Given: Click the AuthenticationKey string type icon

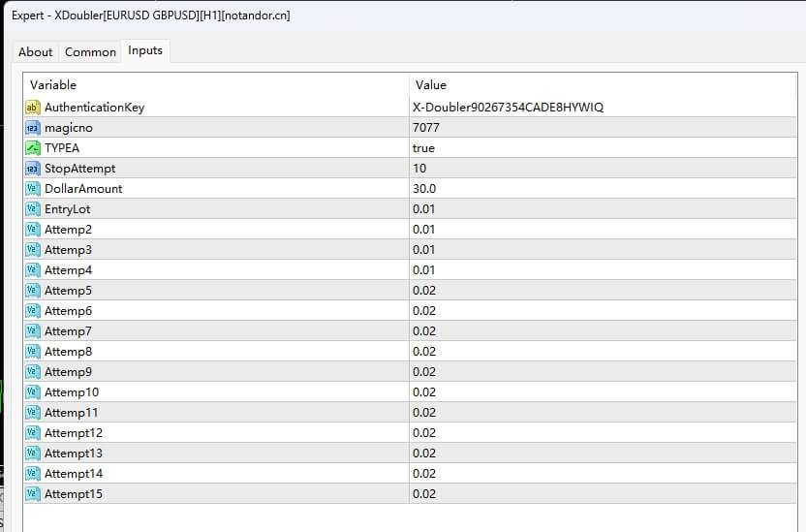Looking at the screenshot, I should click(x=32, y=107).
